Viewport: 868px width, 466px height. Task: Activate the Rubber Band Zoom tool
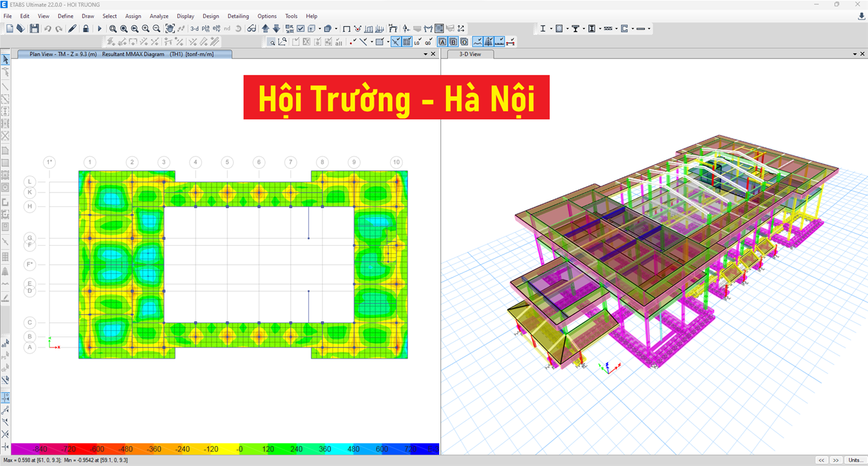pyautogui.click(x=112, y=28)
